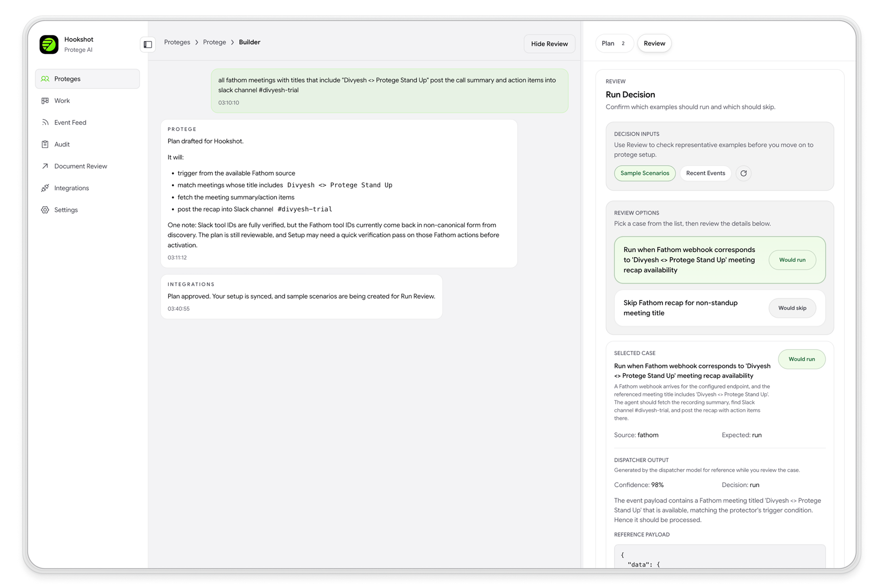
Task: Open Settings in the sidebar
Action: (x=88, y=210)
